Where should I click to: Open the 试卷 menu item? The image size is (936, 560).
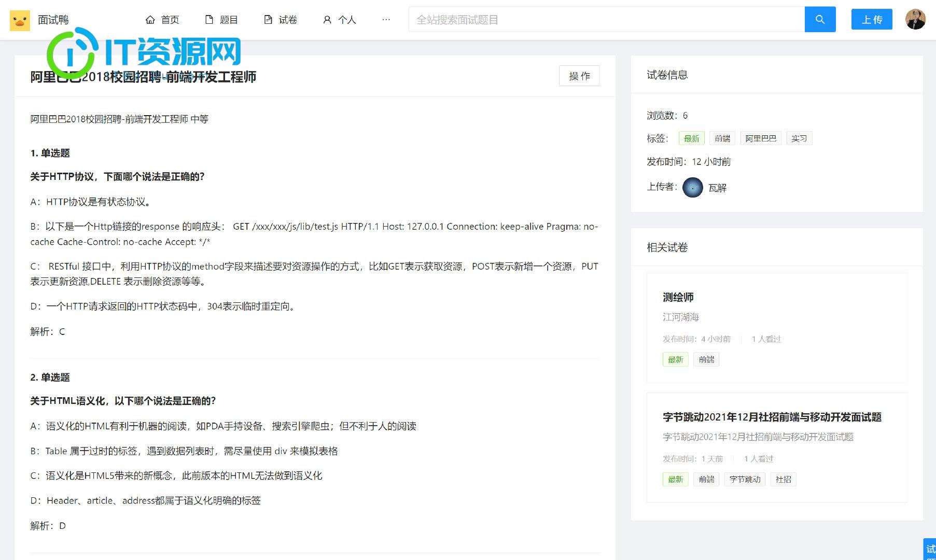281,20
